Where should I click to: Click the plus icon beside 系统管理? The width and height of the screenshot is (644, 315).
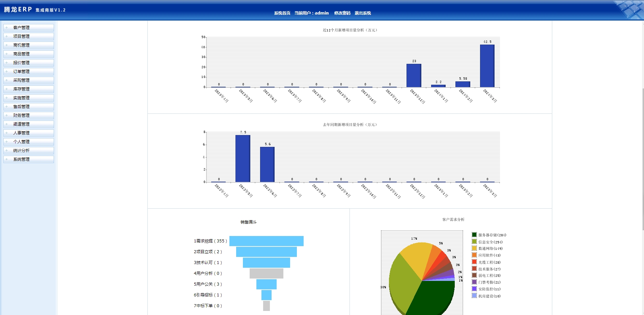pyautogui.click(x=6, y=159)
